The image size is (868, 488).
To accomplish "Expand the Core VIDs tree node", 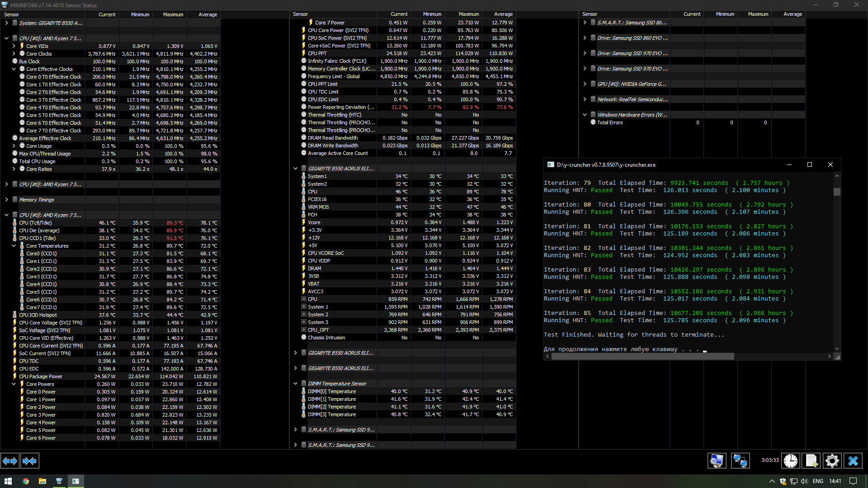I will click(14, 46).
